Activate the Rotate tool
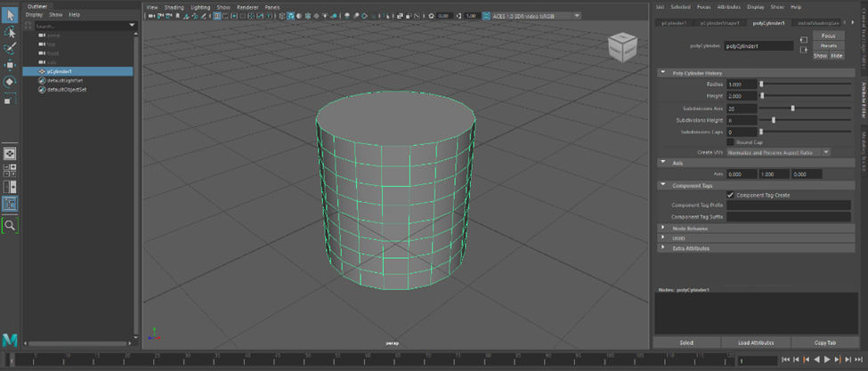 click(10, 82)
